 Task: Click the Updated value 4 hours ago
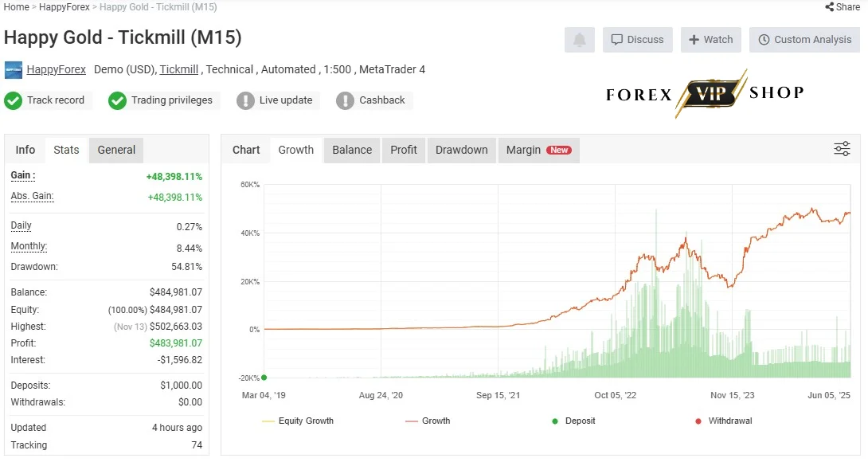[x=177, y=428]
